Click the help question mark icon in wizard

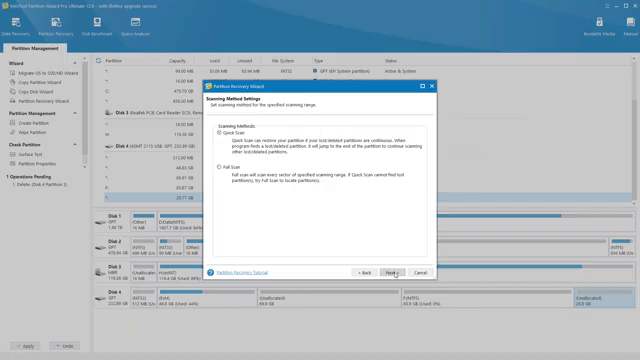[211, 273]
